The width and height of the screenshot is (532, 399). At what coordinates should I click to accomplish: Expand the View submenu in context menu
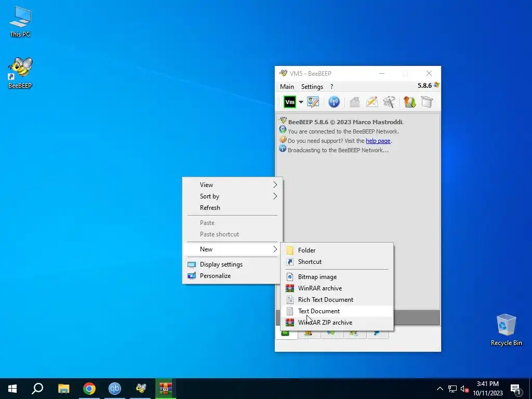232,184
